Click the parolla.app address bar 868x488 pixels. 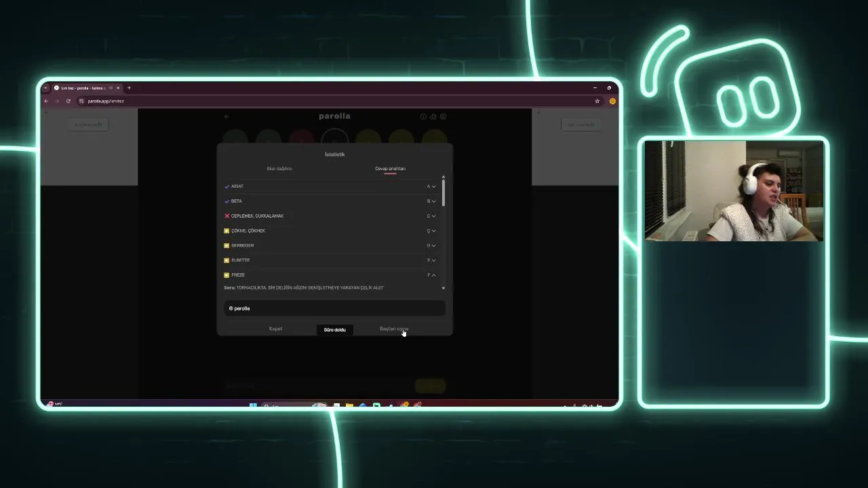pos(339,101)
